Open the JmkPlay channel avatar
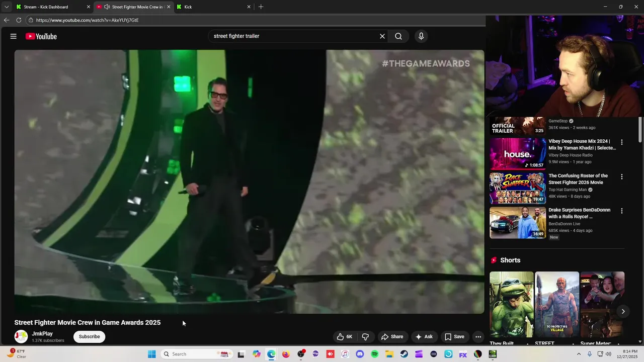The width and height of the screenshot is (644, 362). coord(21,337)
